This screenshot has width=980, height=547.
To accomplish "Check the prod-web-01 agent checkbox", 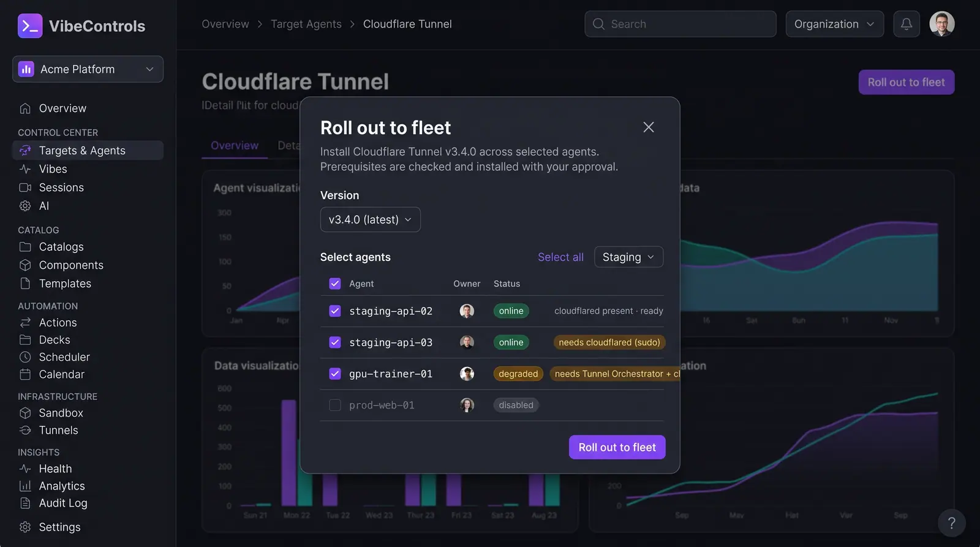I will [x=335, y=405].
